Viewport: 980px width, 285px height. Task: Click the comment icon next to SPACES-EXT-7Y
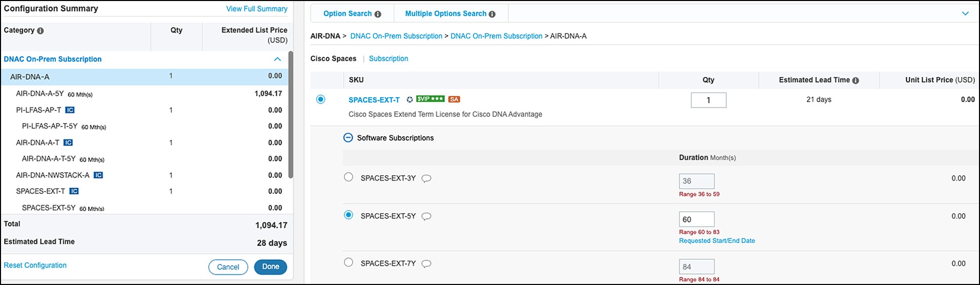click(426, 264)
